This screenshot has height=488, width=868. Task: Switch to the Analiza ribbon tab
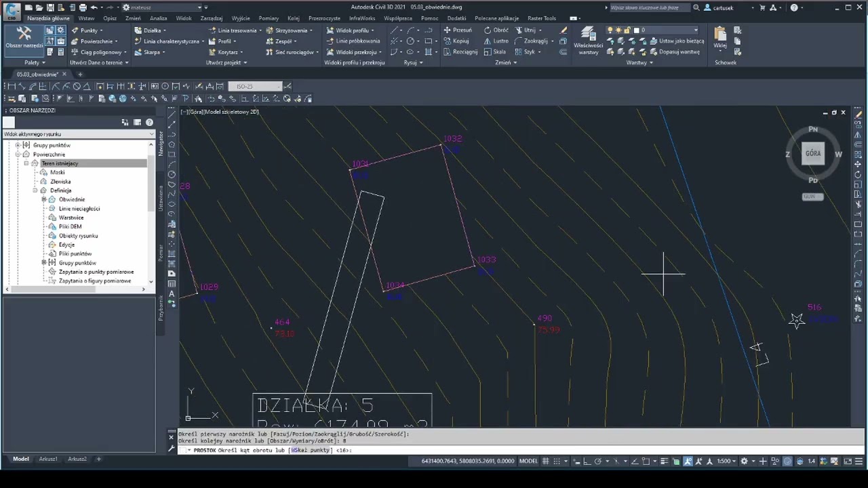(x=158, y=18)
